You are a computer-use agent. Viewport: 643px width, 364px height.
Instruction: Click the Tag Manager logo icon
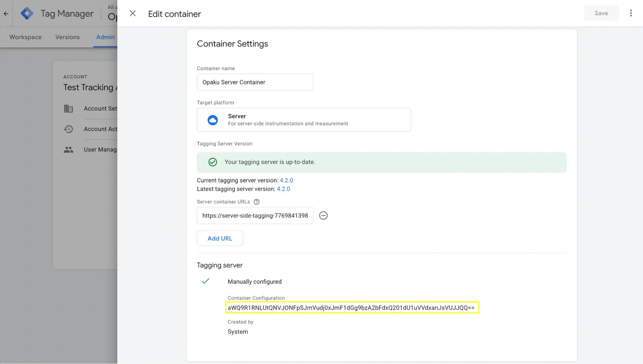[x=27, y=13]
